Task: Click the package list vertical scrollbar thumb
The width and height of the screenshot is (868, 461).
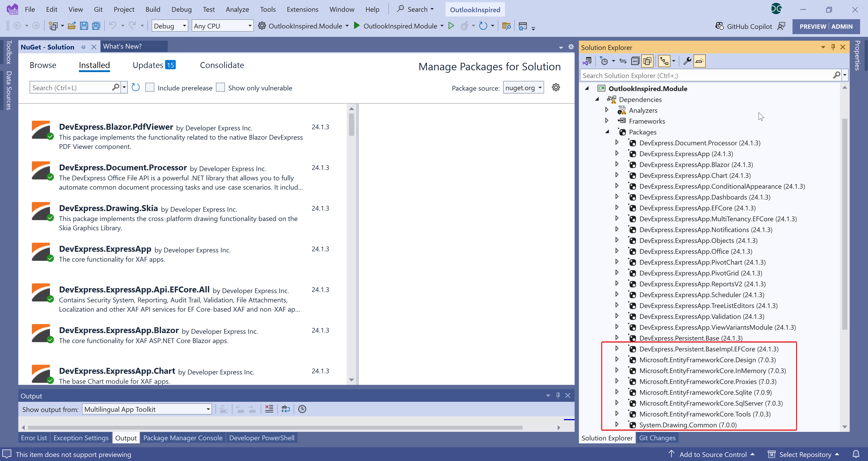Action: (x=351, y=124)
